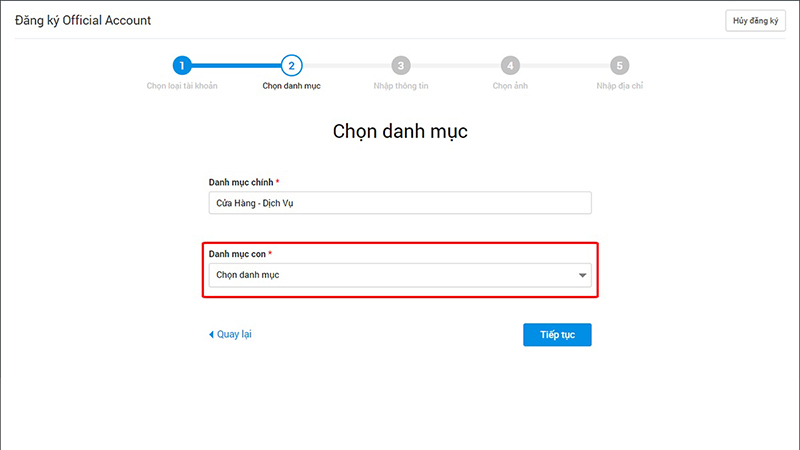Click the Chọn danh mục page heading
The height and width of the screenshot is (450, 800).
tap(400, 132)
